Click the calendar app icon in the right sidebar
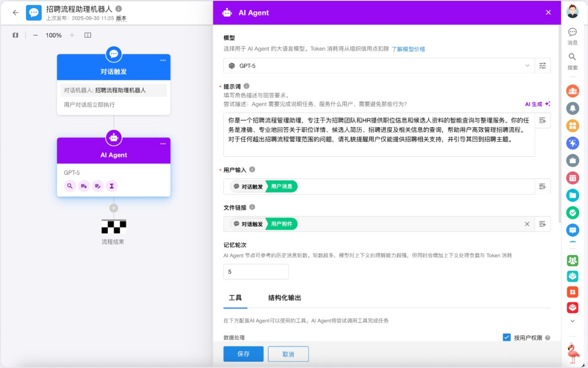This screenshot has height=368, width=588. 572,178
